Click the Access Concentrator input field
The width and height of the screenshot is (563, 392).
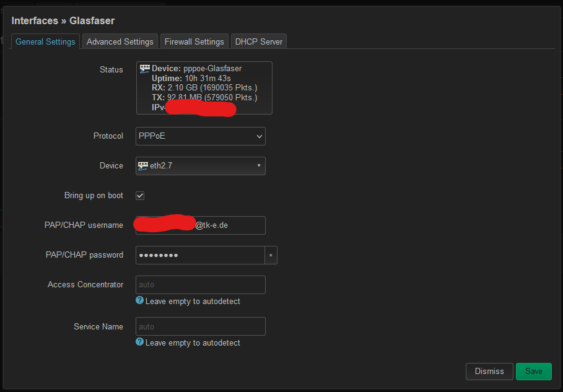pyautogui.click(x=200, y=285)
